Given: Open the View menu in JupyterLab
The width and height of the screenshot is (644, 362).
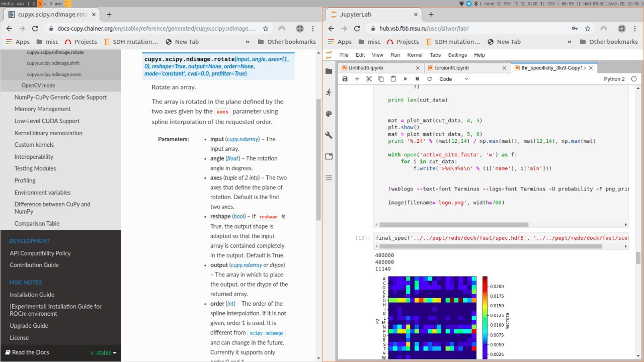Looking at the screenshot, I should [x=377, y=55].
